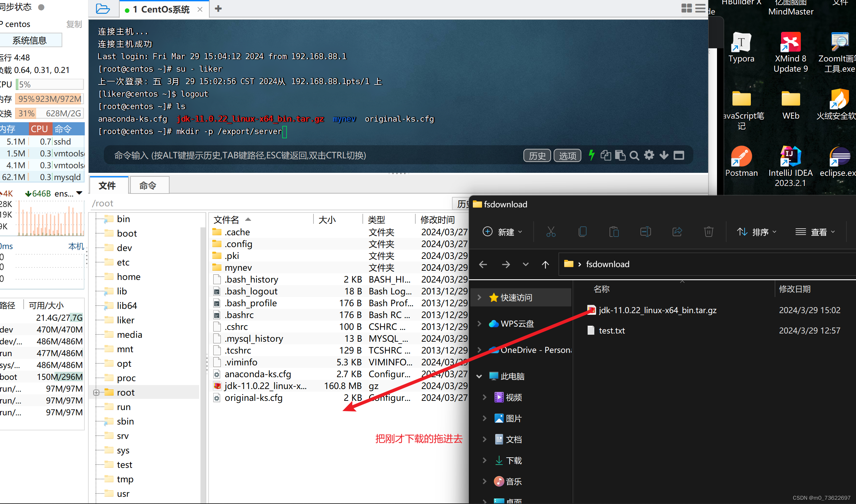Image resolution: width=856 pixels, height=504 pixels.
Task: Click the copy icon in terminal toolbar
Action: pos(606,155)
